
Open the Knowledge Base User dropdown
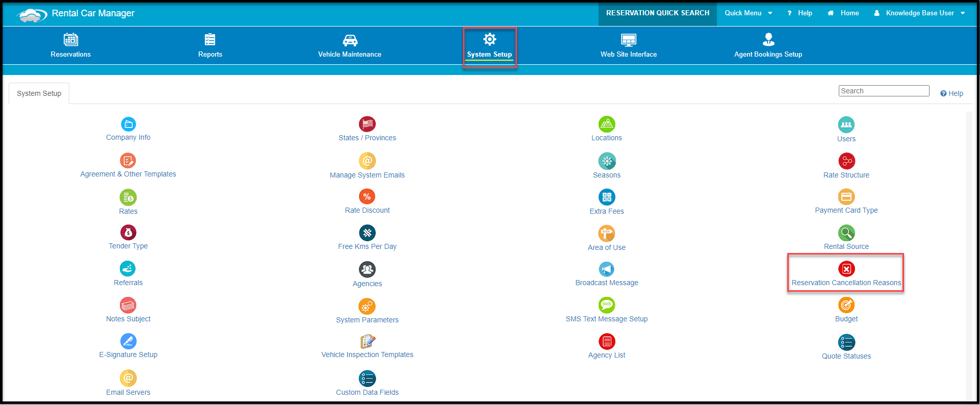tap(919, 13)
